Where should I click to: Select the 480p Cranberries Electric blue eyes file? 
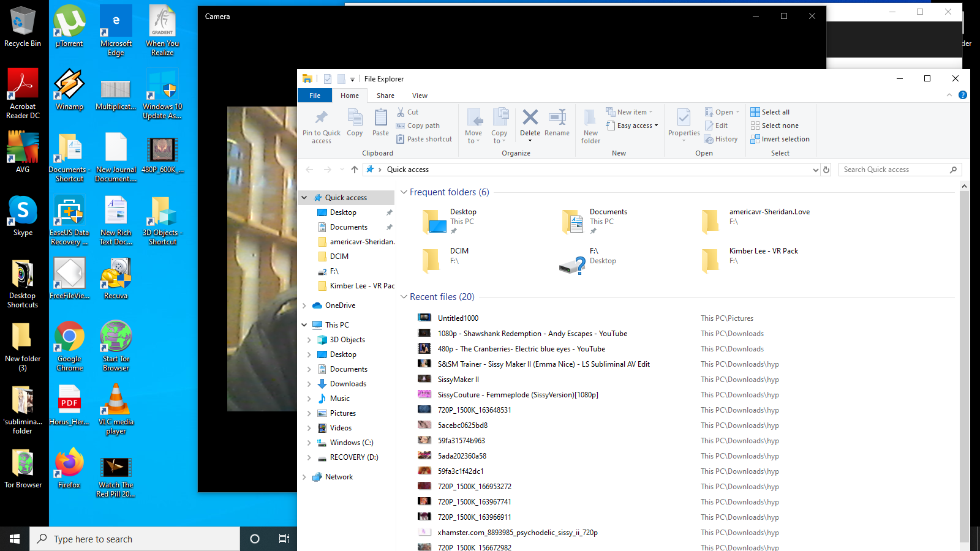click(x=521, y=349)
